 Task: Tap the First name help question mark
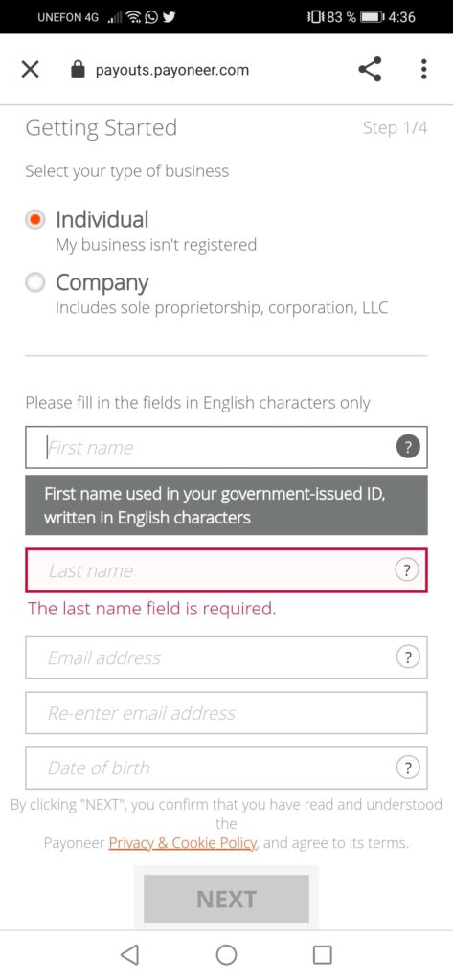408,447
